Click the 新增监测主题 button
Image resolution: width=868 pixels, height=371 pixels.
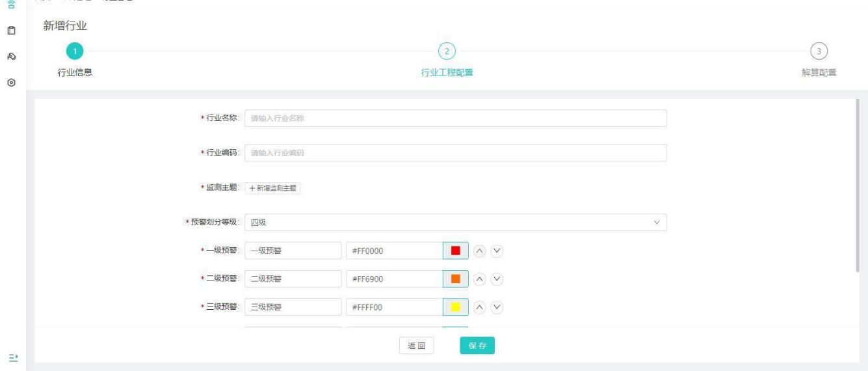point(273,188)
